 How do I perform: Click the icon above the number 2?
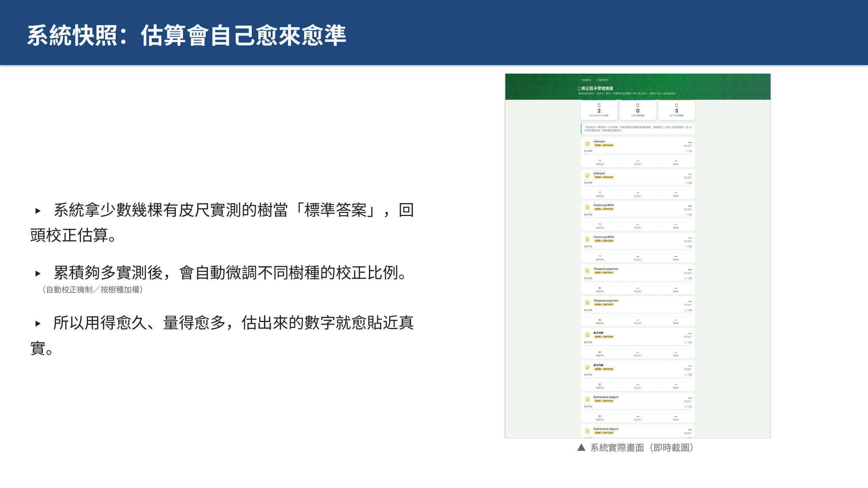pyautogui.click(x=599, y=105)
